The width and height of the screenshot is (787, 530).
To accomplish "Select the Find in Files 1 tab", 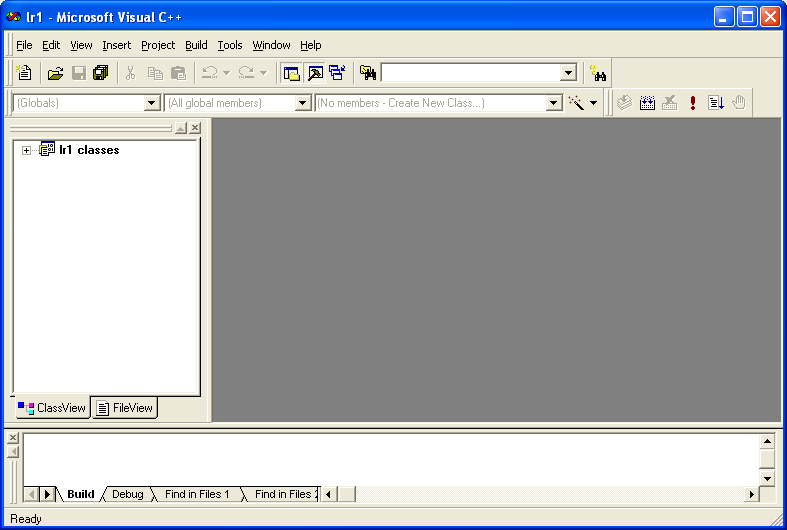I will pos(197,494).
